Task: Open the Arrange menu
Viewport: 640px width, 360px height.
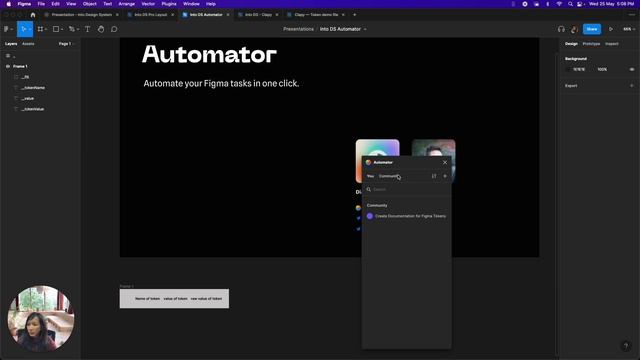Action: click(127, 4)
